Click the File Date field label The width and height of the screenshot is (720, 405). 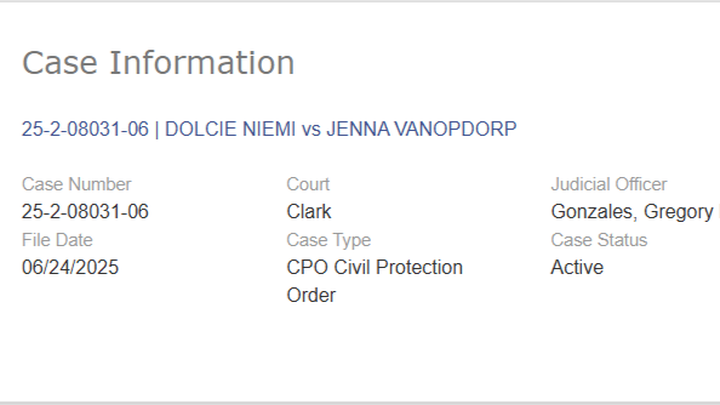pyautogui.click(x=57, y=240)
